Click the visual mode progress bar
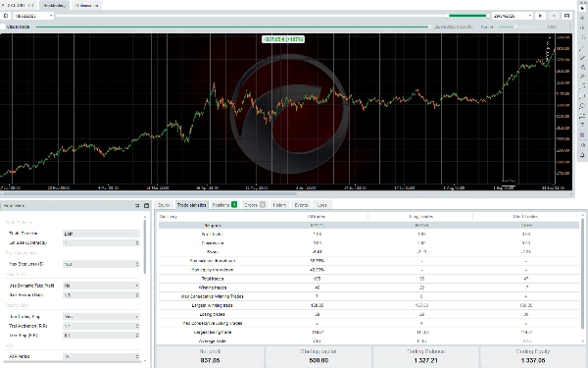 (x=233, y=27)
